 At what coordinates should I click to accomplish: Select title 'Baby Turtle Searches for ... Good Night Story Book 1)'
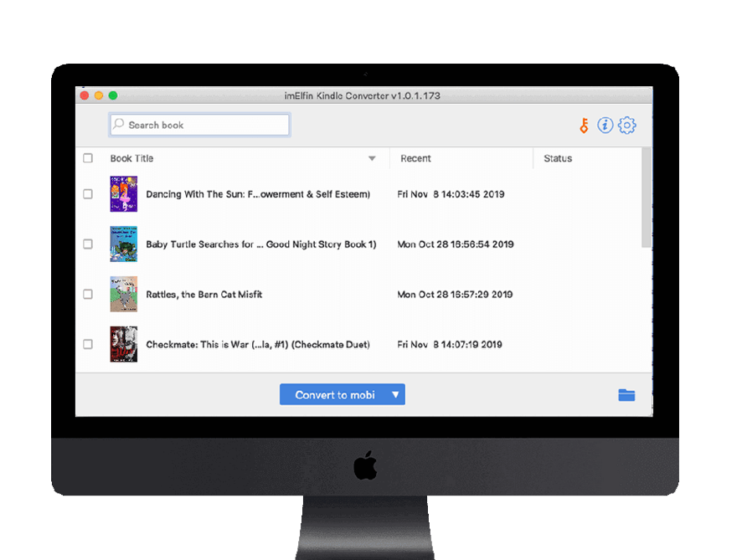pos(261,244)
